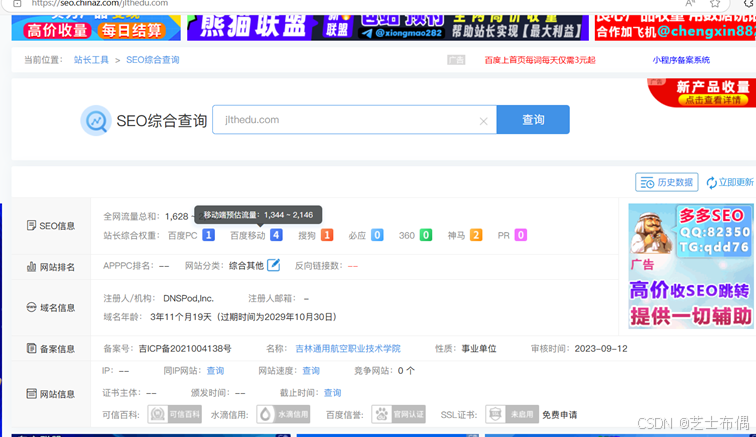Viewport: 756px width, 437px height.
Task: Click the 必应 weight badge 0
Action: [x=377, y=235]
